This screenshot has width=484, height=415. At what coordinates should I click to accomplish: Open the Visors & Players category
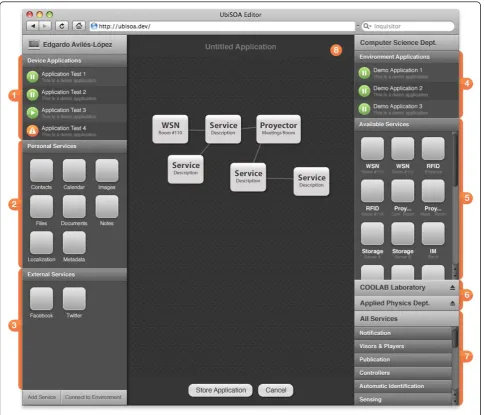(403, 346)
